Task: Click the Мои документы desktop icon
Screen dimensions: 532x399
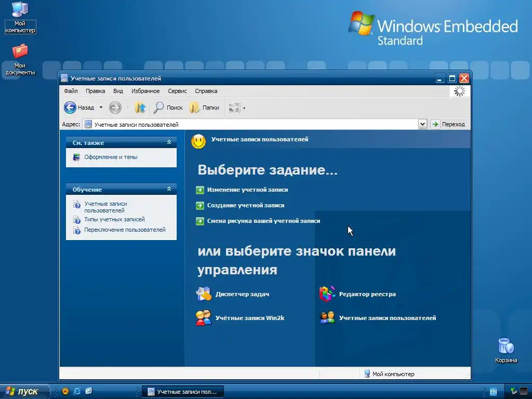Action: [x=20, y=51]
